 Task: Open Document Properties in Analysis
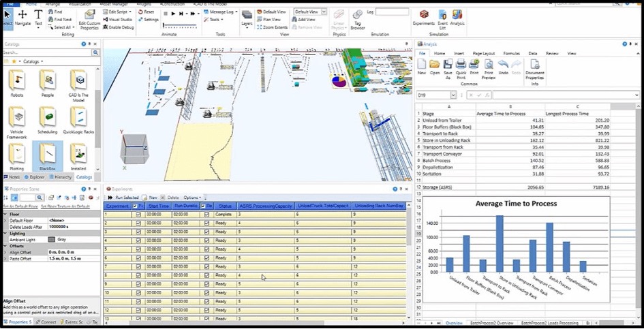tap(535, 69)
